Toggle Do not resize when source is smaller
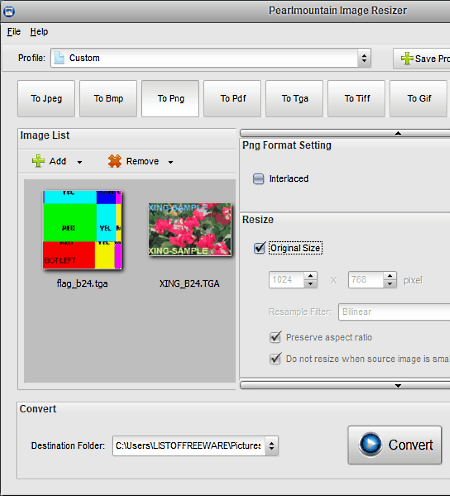The width and height of the screenshot is (450, 496). point(275,359)
